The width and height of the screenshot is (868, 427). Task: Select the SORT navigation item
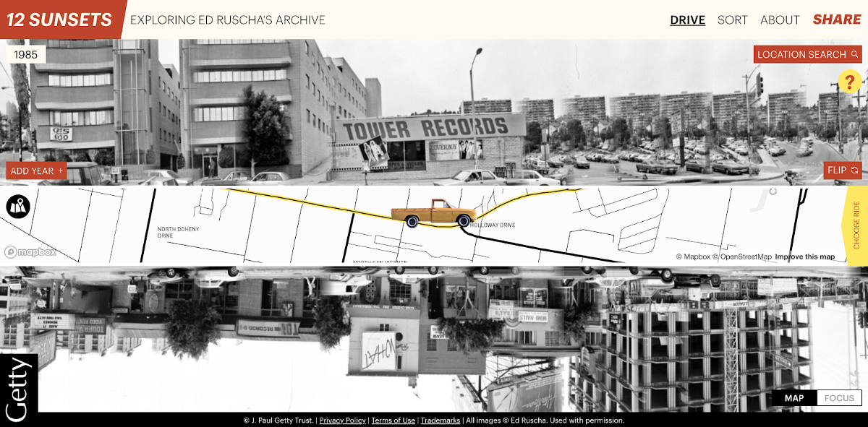point(732,20)
